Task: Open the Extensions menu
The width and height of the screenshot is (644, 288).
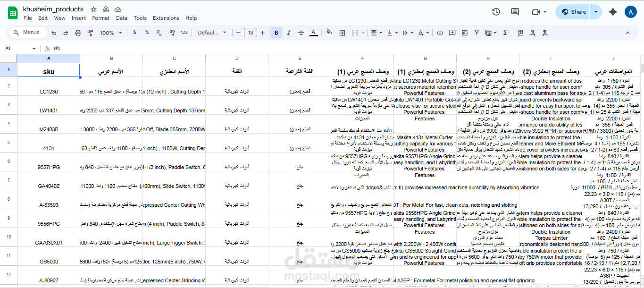Action: (x=166, y=18)
